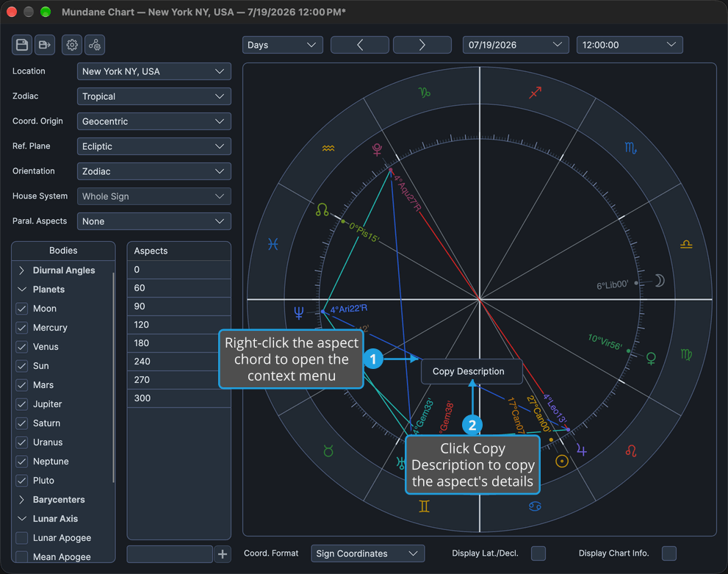
Task: Open the Coord. Origin Geocentric dropdown
Action: pyautogui.click(x=154, y=122)
